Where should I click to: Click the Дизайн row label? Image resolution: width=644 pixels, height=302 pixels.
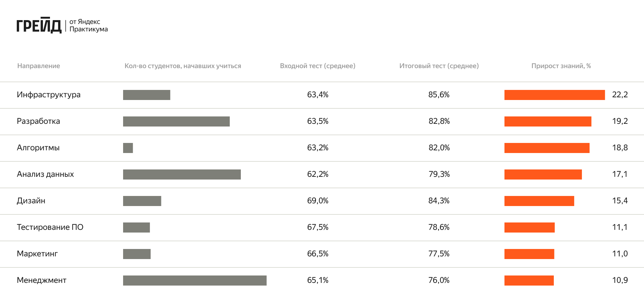click(31, 201)
